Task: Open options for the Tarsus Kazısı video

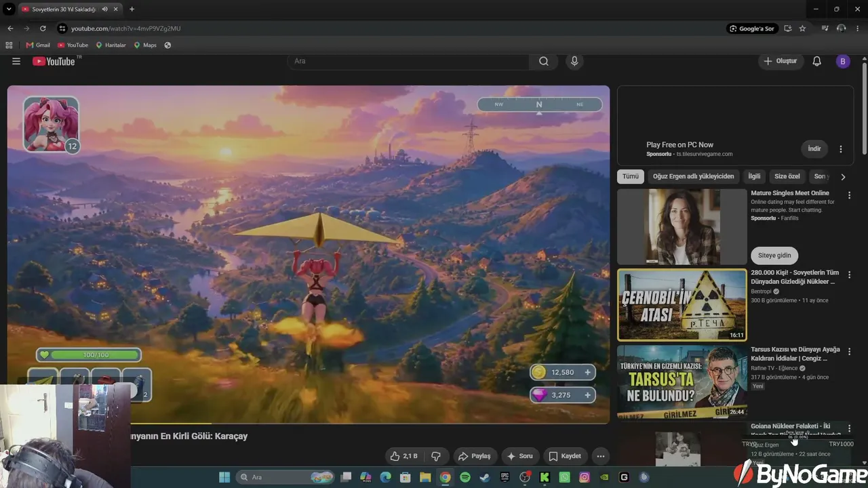Action: 849,352
